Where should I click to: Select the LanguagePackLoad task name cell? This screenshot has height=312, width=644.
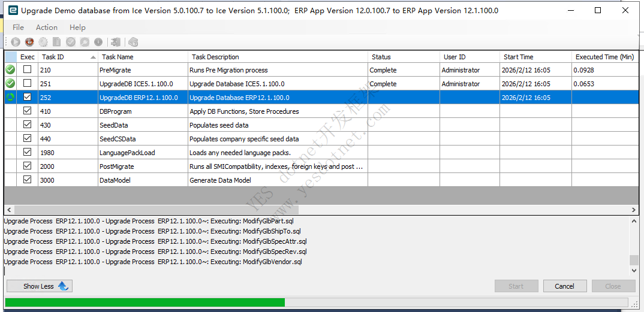tap(143, 153)
